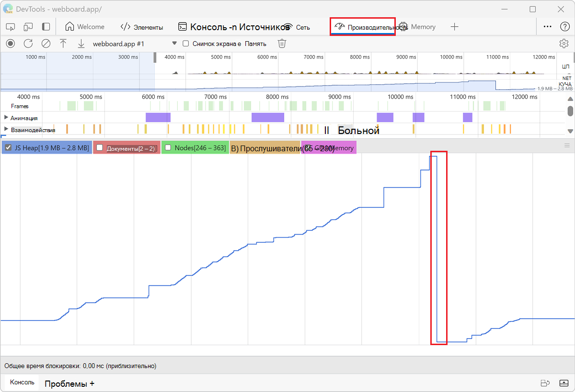Viewport: 575px width, 392px height.
Task: Click the code brackets icon of Элементы tab
Action: (126, 27)
